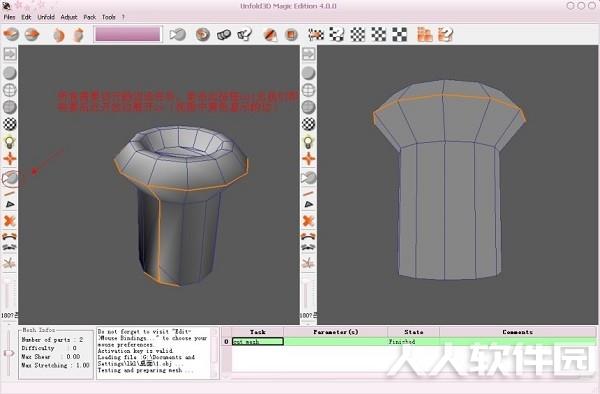
Task: Select the coarsest checker pattern icon
Action: 399,34
